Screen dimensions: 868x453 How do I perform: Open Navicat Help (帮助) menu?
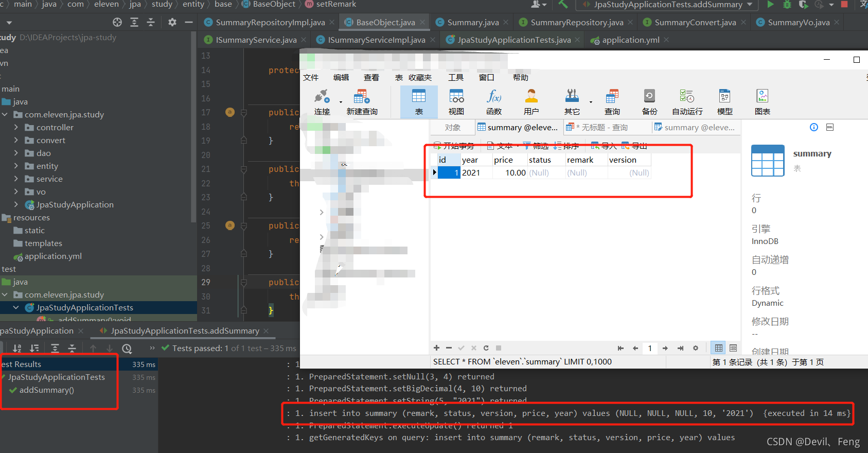pos(521,77)
